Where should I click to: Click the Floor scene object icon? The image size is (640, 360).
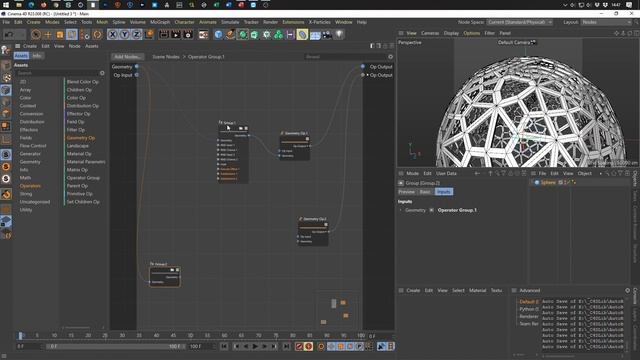coord(315,35)
